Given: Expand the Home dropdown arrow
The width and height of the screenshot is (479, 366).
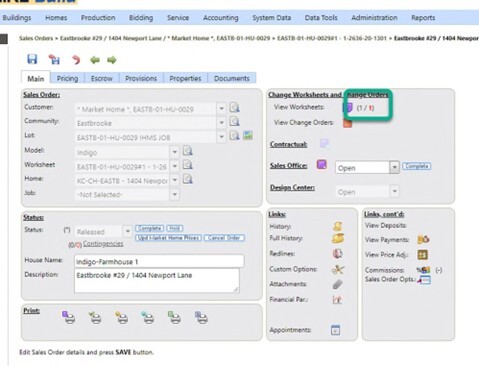Looking at the screenshot, I should click(174, 180).
